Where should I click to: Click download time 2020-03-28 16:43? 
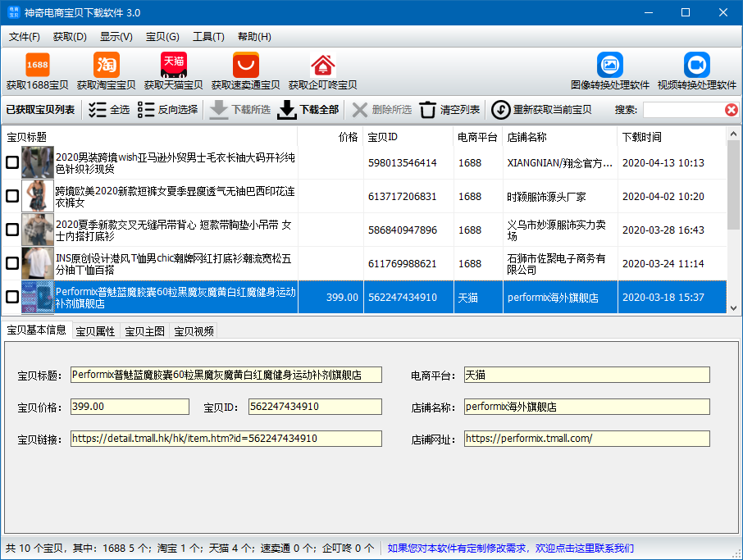pos(663,230)
